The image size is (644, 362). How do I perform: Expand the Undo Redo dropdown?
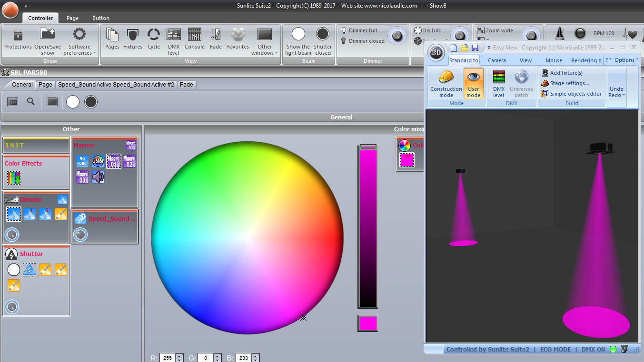616,92
